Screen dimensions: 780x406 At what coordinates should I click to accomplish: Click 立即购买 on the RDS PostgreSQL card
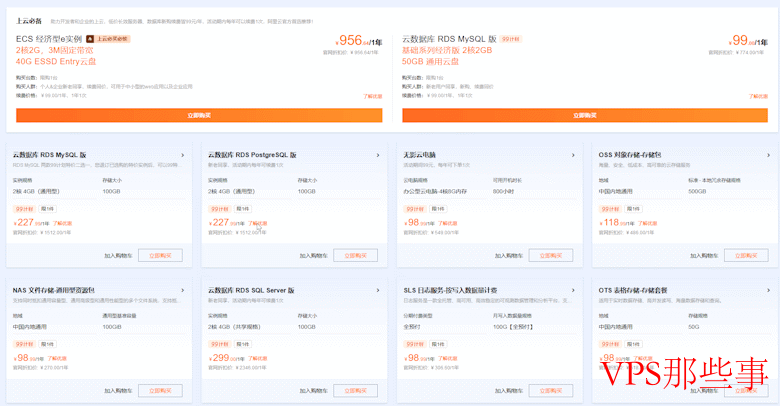[356, 256]
